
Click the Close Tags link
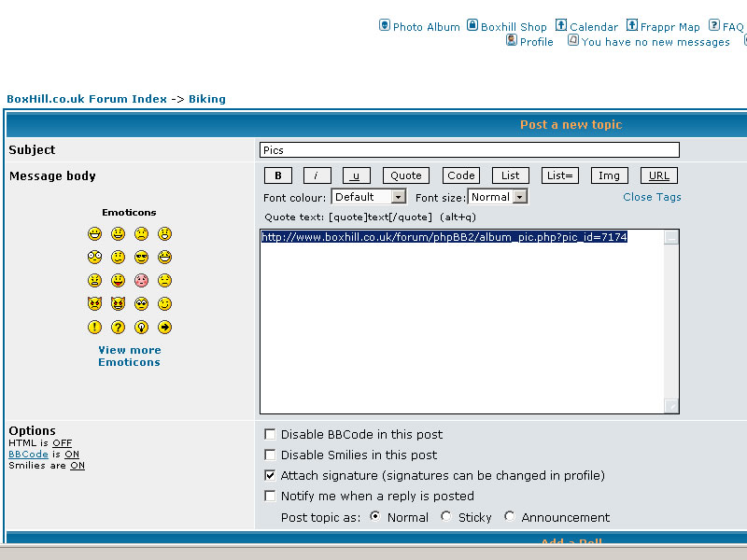click(x=652, y=197)
